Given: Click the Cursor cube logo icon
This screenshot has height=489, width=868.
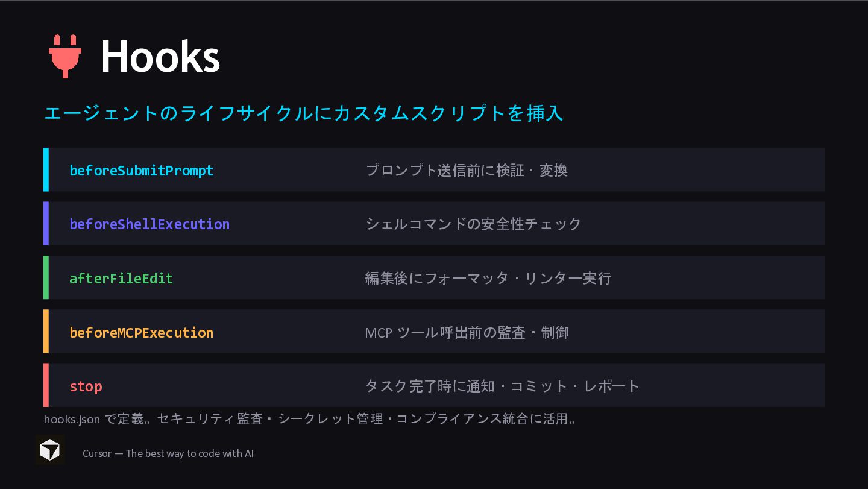Looking at the screenshot, I should (50, 450).
